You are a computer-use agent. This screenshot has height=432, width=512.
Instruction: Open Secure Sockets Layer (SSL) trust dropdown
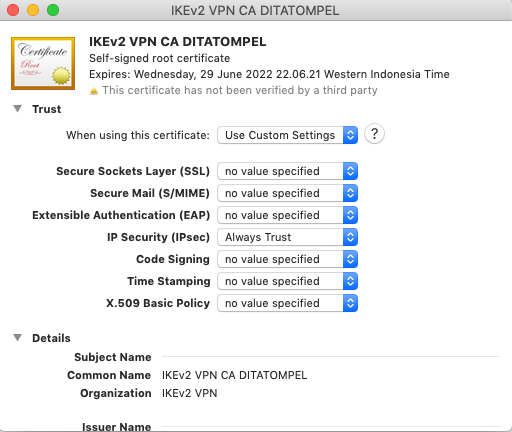coord(287,171)
